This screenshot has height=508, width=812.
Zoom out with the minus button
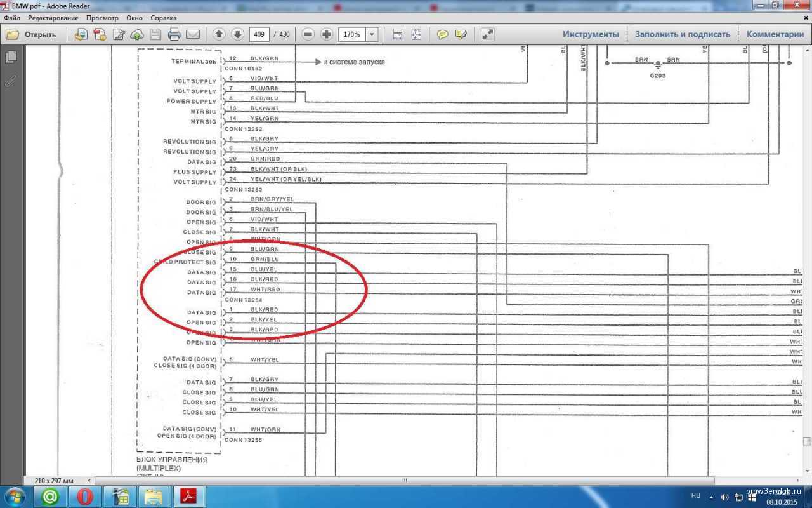(x=308, y=34)
